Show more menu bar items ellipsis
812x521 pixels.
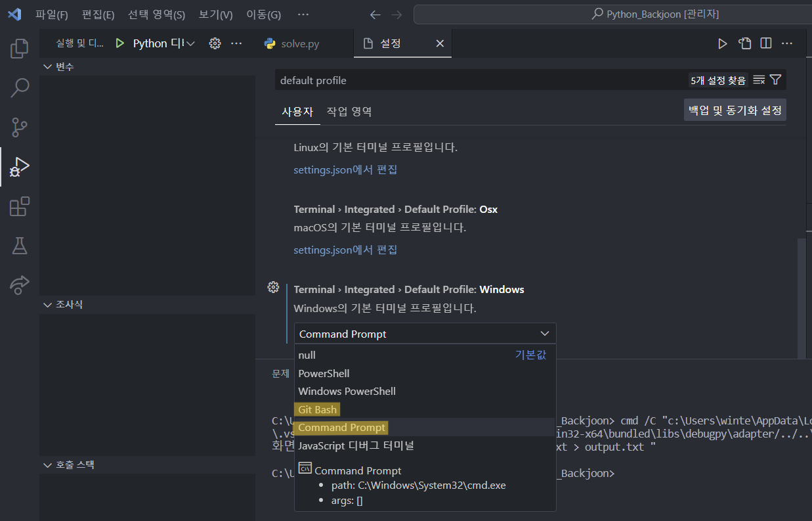click(x=303, y=14)
